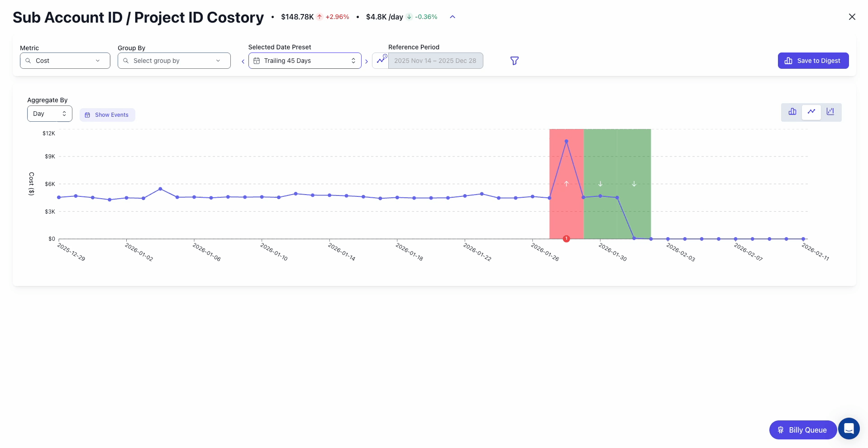Click the red anomaly marker badge on chart
Image resolution: width=868 pixels, height=448 pixels.
pyautogui.click(x=566, y=238)
